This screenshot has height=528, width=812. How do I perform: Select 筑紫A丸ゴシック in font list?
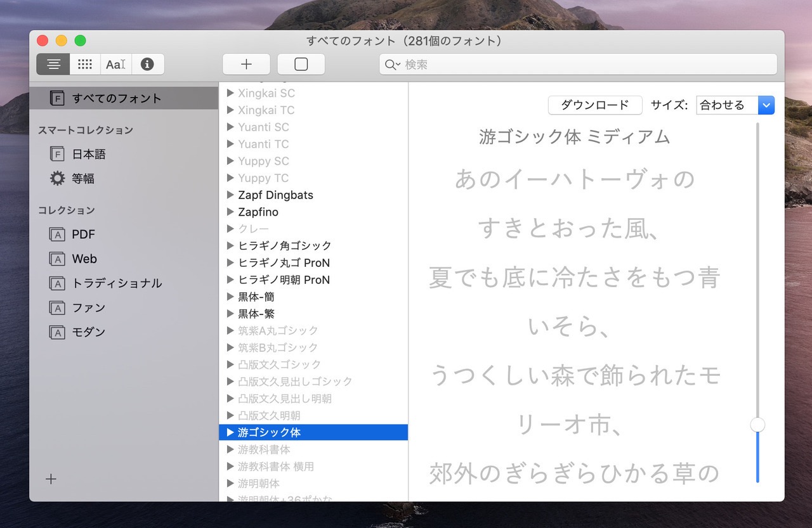313,330
